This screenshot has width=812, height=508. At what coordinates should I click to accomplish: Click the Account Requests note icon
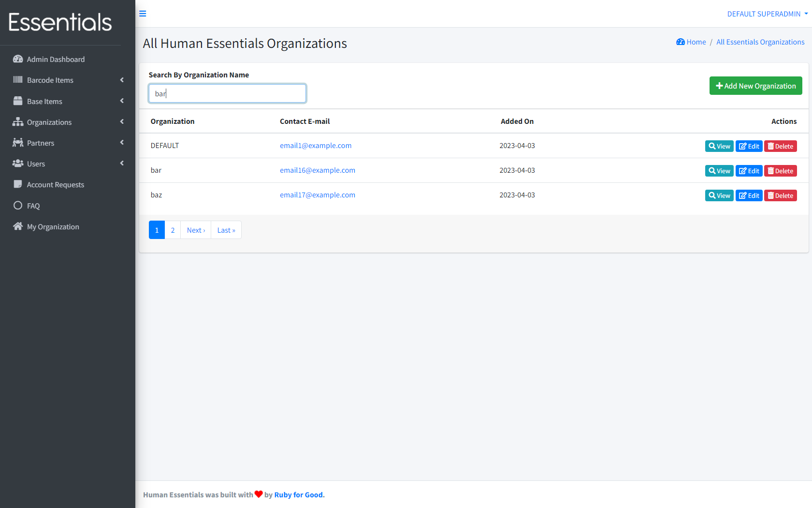click(18, 184)
